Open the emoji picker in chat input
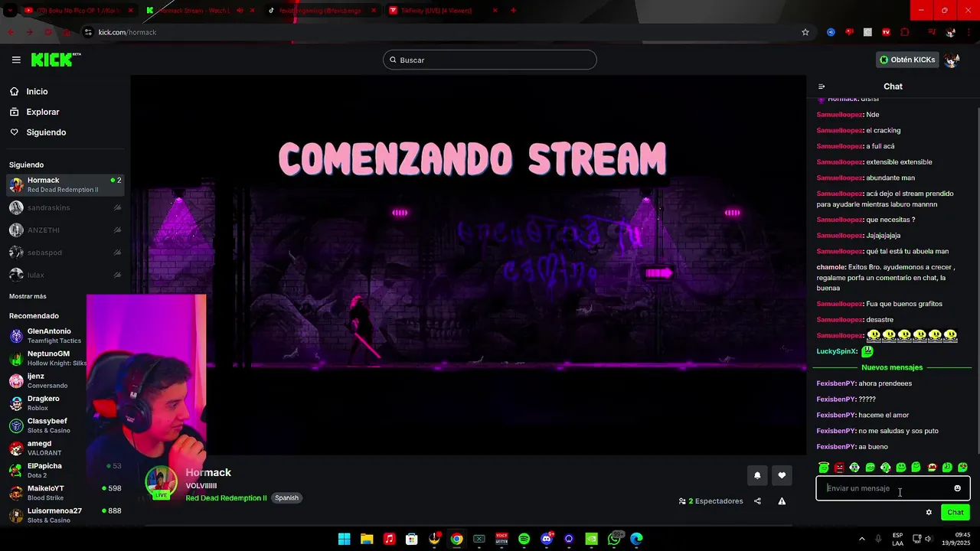This screenshot has width=980, height=551. pyautogui.click(x=957, y=488)
